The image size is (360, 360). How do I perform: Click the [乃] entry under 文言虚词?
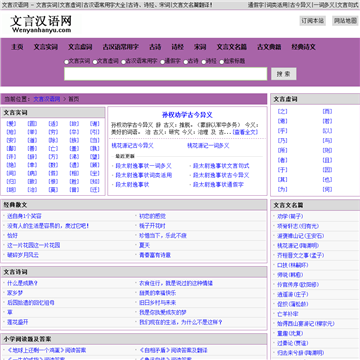[282, 140]
